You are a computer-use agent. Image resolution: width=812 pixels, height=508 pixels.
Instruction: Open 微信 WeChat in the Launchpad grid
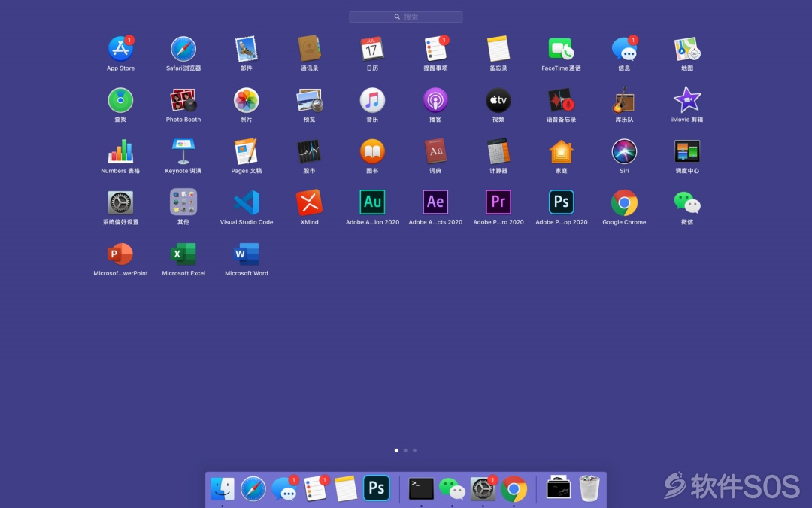tap(687, 202)
